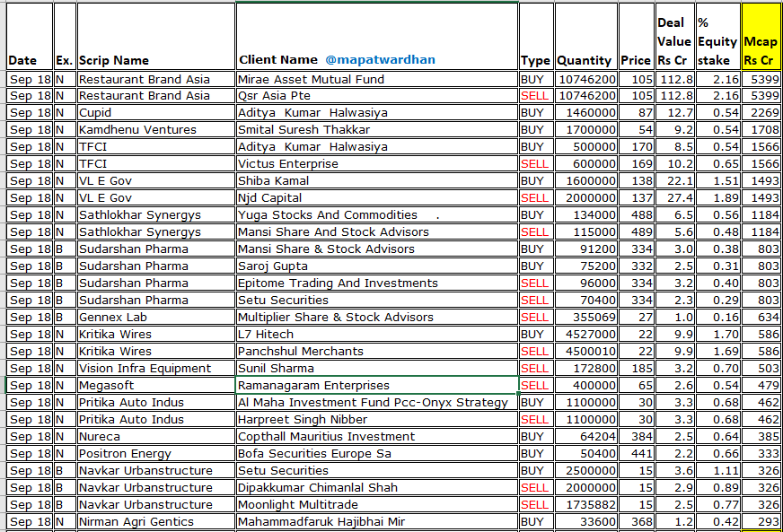This screenshot has width=783, height=532.
Task: Select the Cupid scrip name cell
Action: pos(156,113)
